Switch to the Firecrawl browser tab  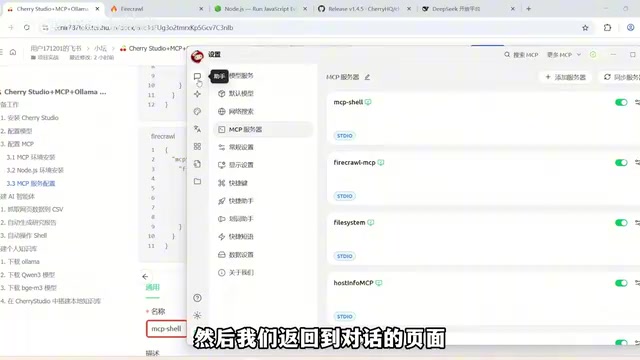click(x=157, y=9)
